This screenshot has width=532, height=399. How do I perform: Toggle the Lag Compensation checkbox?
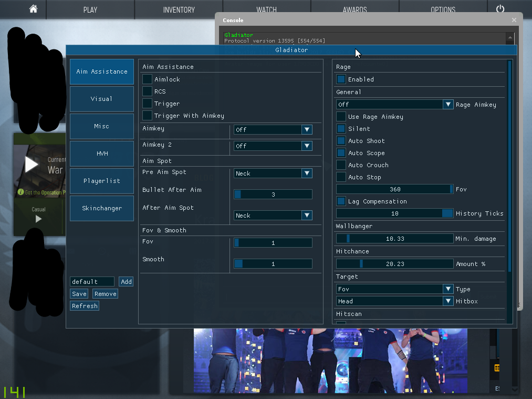click(x=341, y=201)
